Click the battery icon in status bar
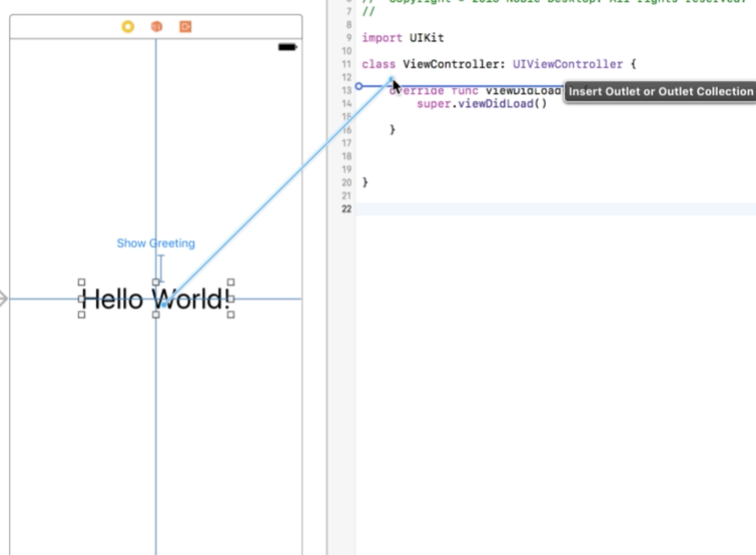The width and height of the screenshot is (756, 555). click(x=287, y=47)
